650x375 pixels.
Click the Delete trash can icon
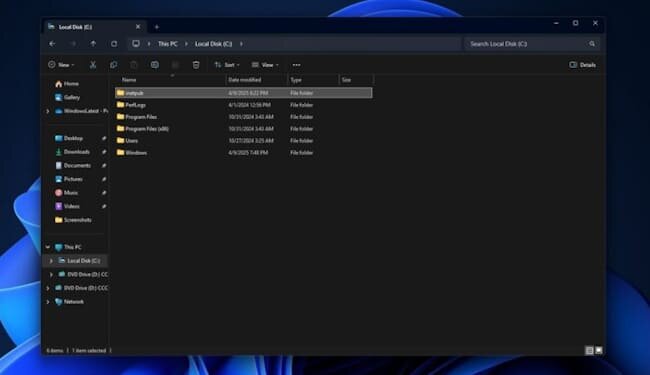click(x=196, y=65)
